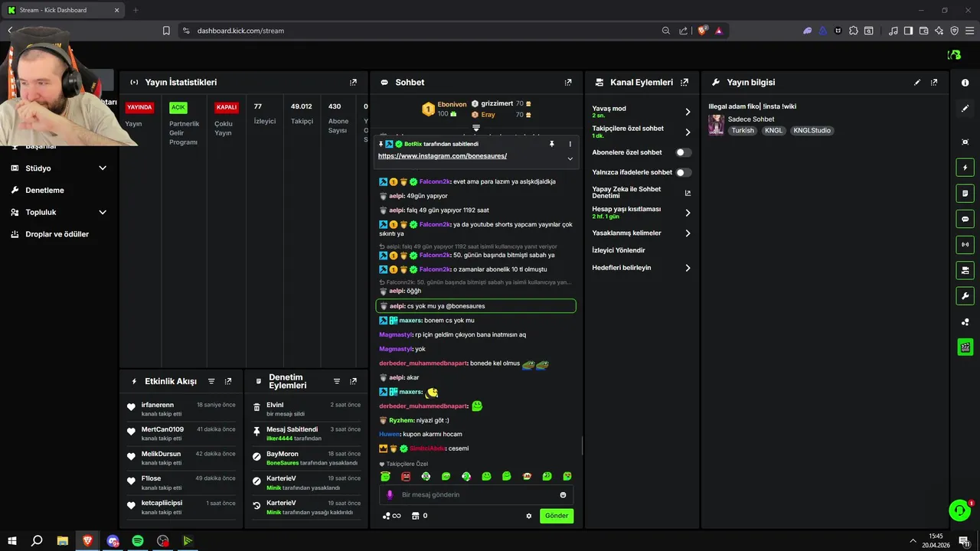Click the focus frame icon in right sidebar
The height and width of the screenshot is (551, 980).
965,142
